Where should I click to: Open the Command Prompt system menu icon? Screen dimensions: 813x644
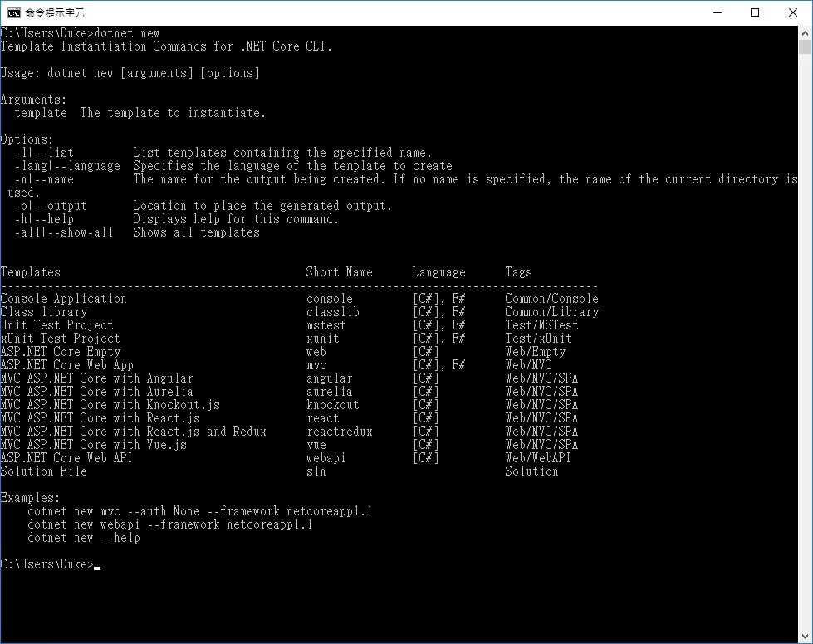[x=13, y=12]
